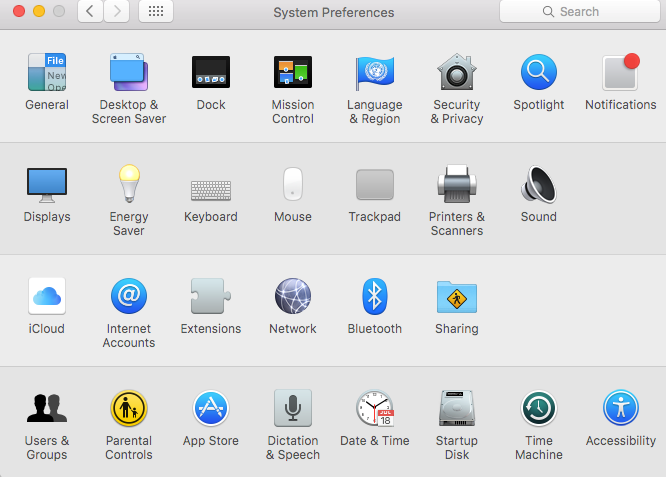Click the Show All grid button
Viewport: 666px width, 477px height.
click(x=156, y=11)
